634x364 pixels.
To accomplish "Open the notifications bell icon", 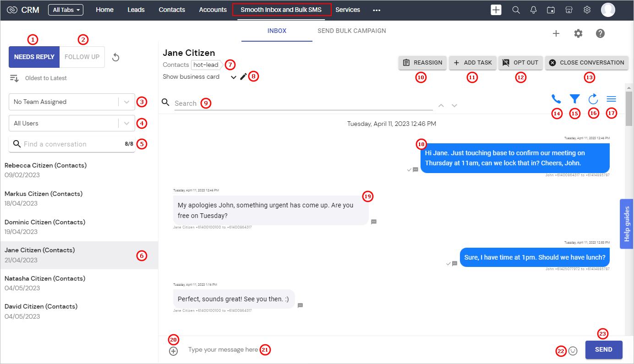I will (x=534, y=10).
